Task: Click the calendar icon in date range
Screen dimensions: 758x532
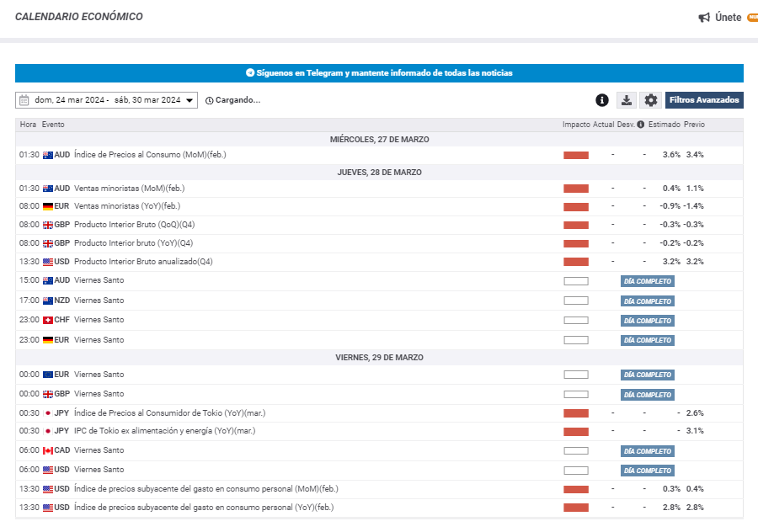Action: pyautogui.click(x=24, y=100)
